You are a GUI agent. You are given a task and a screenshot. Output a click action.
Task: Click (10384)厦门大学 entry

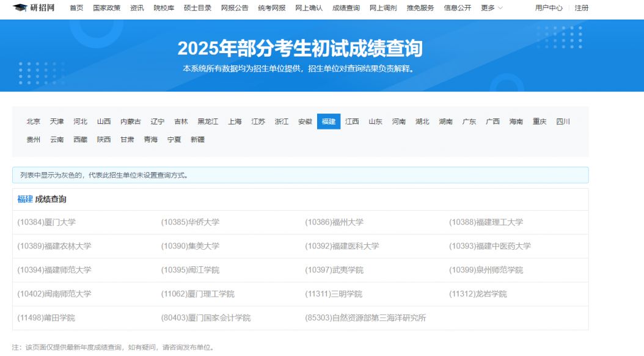pos(46,222)
